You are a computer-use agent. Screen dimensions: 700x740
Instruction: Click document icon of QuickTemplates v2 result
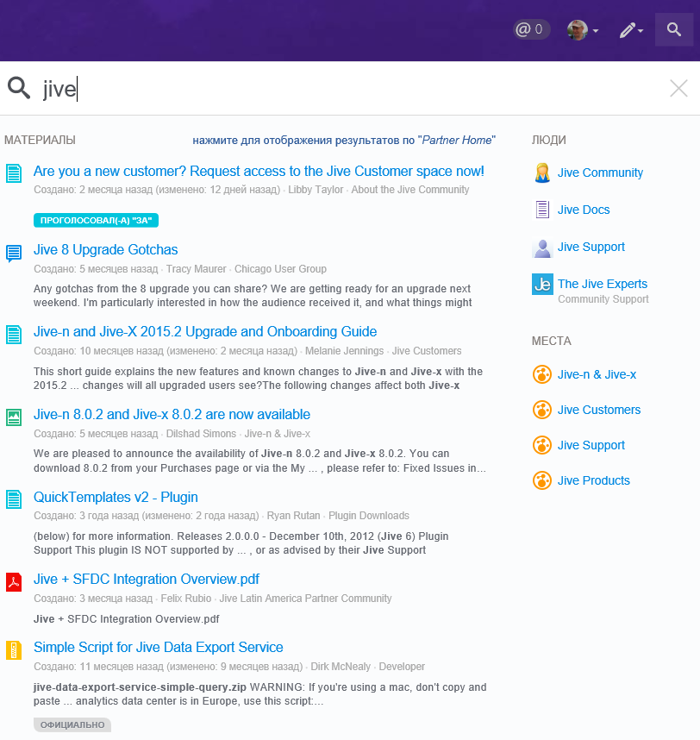[x=14, y=499]
